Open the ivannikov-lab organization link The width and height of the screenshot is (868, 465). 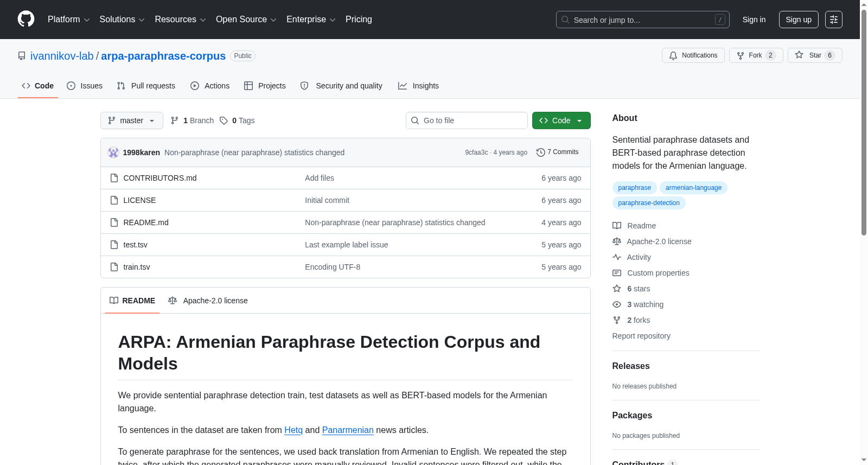(62, 56)
